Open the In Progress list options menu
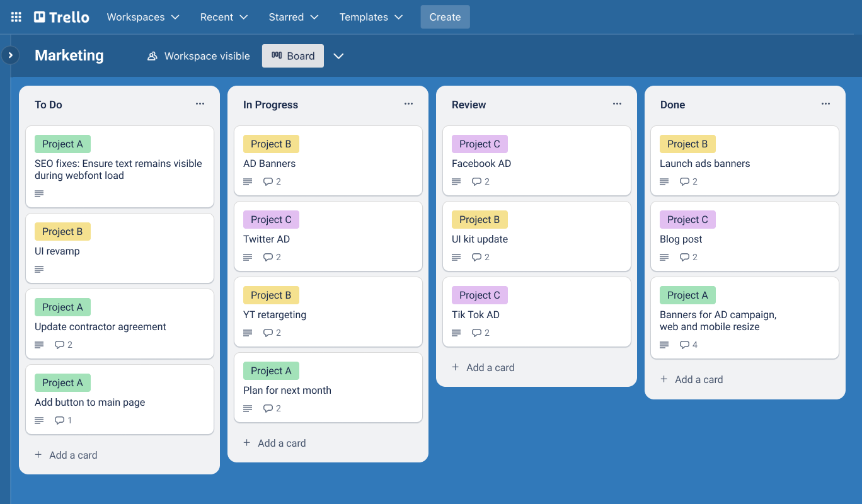 click(x=408, y=104)
